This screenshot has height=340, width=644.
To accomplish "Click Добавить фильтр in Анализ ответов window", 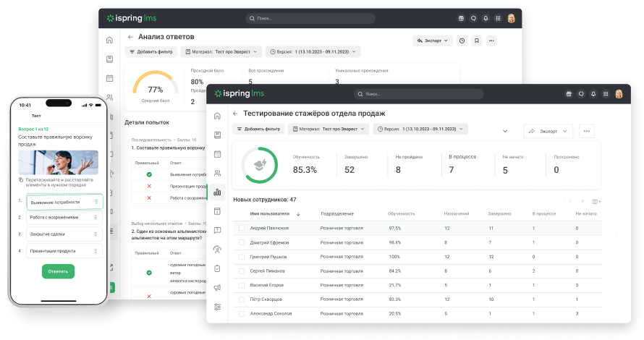I will point(151,52).
